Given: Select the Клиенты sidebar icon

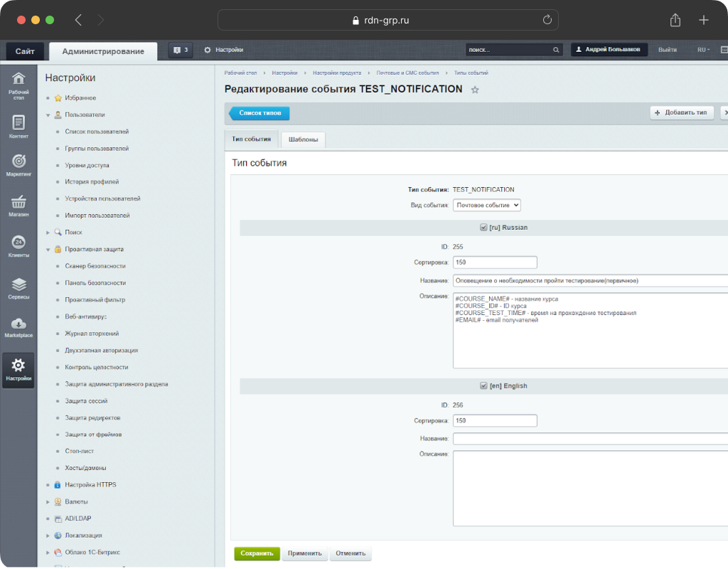Looking at the screenshot, I should (18, 245).
